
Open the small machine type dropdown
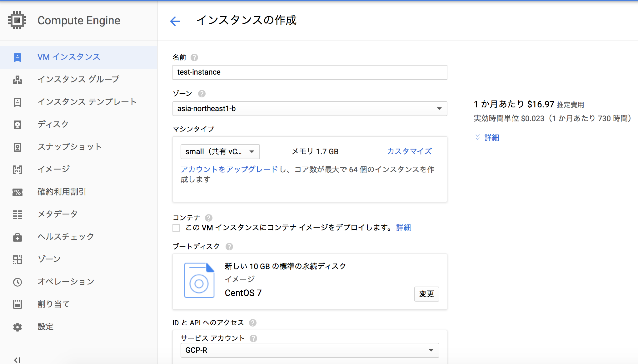pos(220,152)
